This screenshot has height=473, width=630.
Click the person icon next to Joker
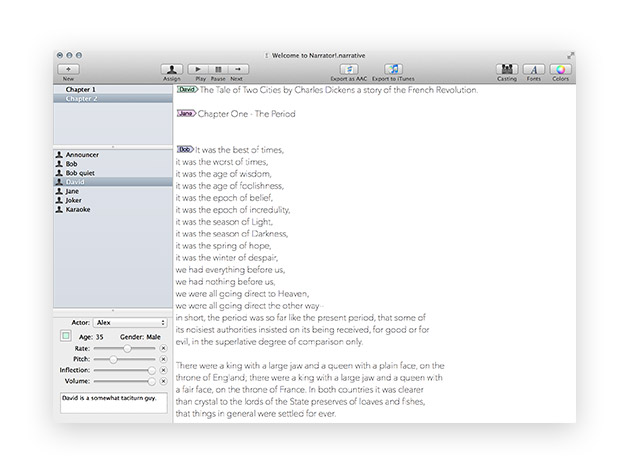(x=59, y=200)
